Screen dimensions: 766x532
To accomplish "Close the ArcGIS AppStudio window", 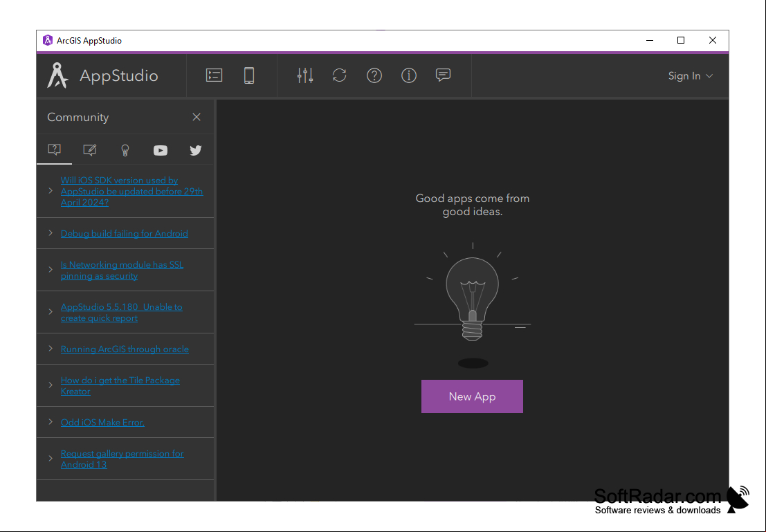I will coord(713,41).
